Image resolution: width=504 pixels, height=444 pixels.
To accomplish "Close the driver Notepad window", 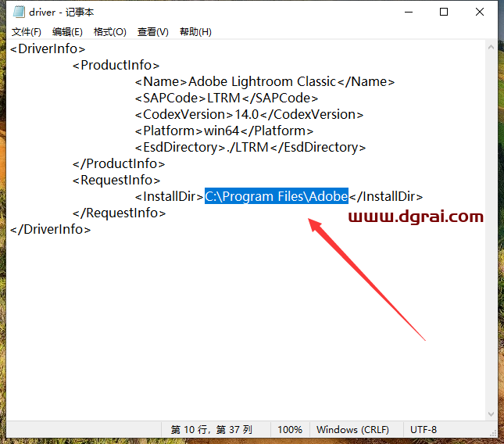I will click(x=480, y=12).
